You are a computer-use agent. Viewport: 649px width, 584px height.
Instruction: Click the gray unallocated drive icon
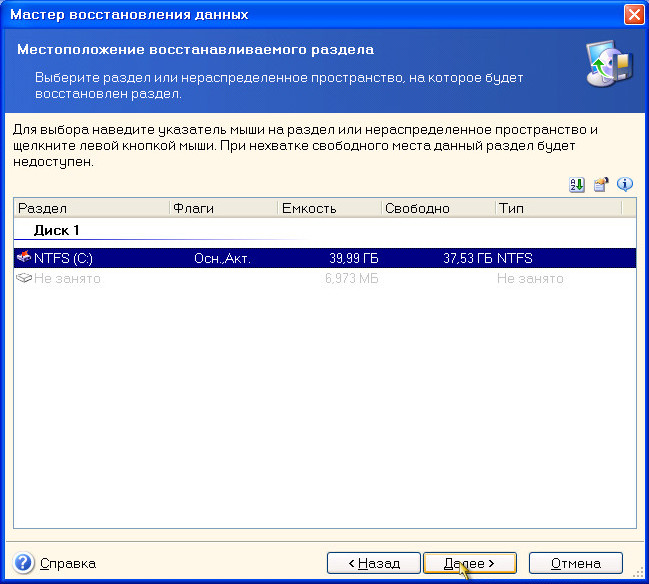24,278
